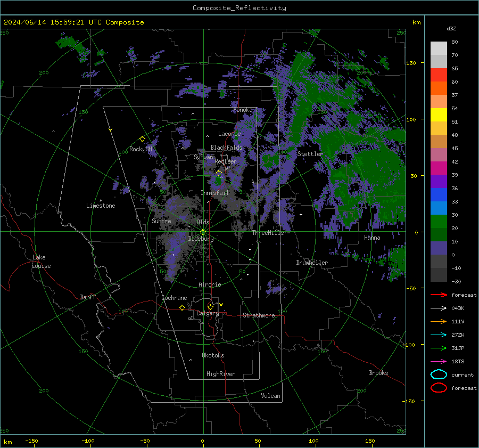Click the yellow diamond marker above Calgary label

tap(210, 307)
